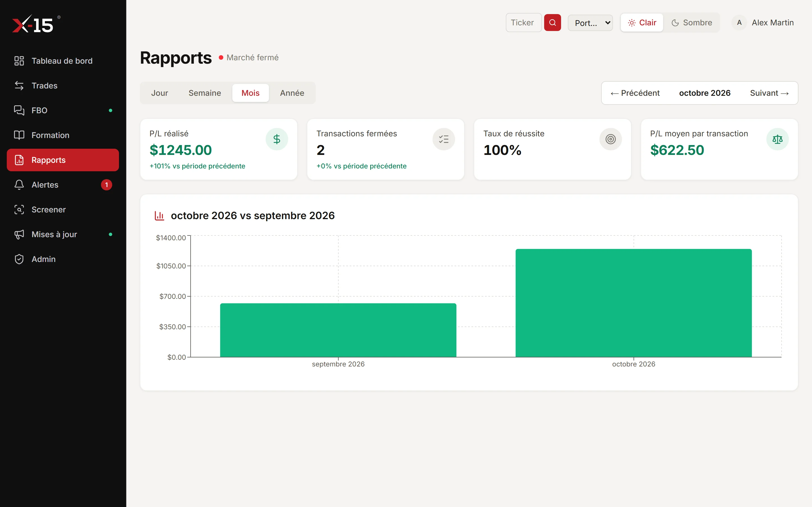Click the Formation book icon
The image size is (812, 507).
pyautogui.click(x=19, y=135)
